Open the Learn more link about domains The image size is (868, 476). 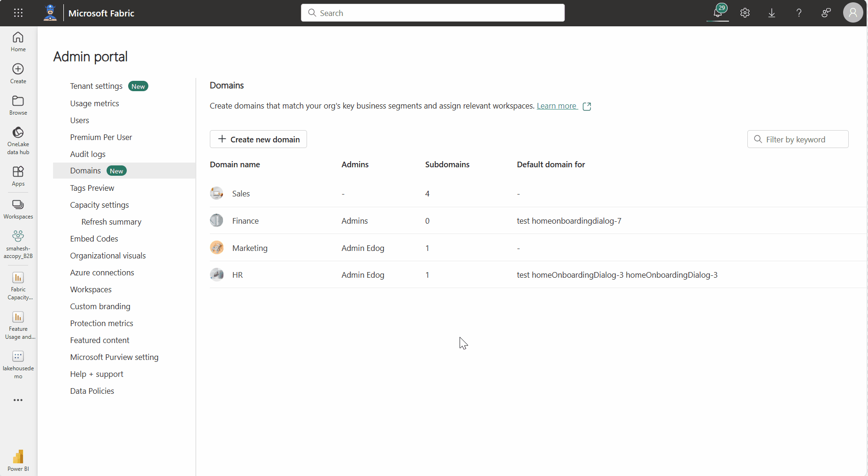point(556,106)
